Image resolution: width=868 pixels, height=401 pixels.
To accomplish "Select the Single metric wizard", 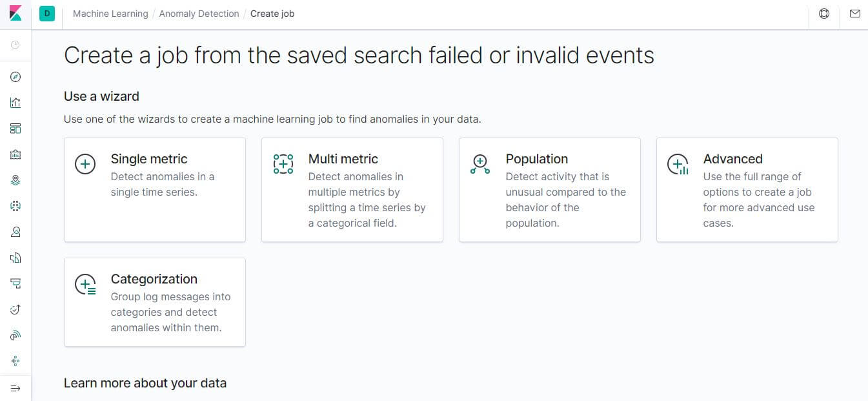I will pos(154,189).
